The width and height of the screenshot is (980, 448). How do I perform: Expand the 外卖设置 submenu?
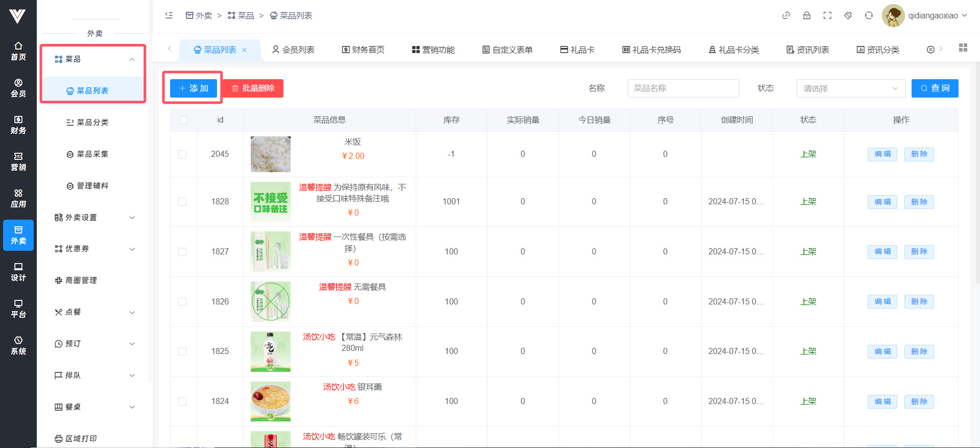[94, 218]
